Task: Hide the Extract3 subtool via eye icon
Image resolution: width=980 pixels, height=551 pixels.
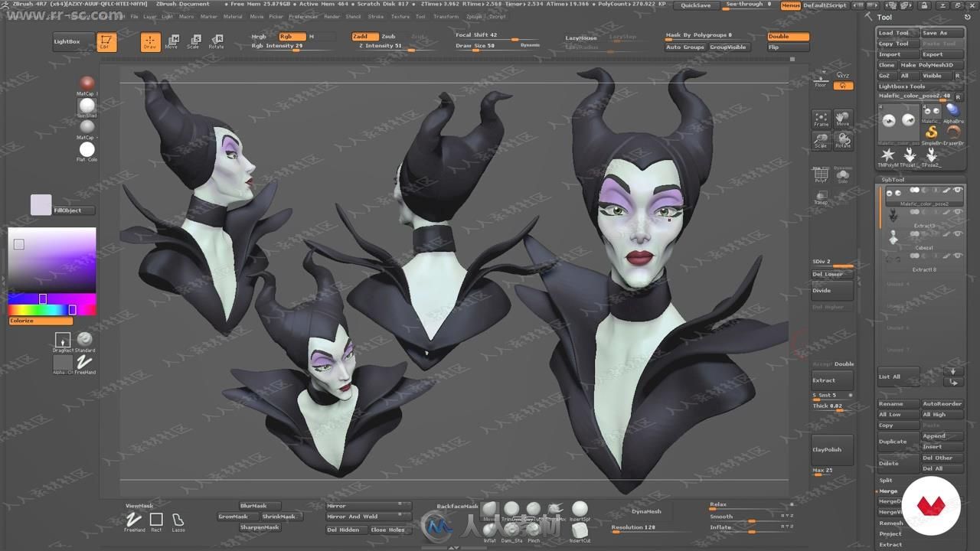Action: click(958, 212)
